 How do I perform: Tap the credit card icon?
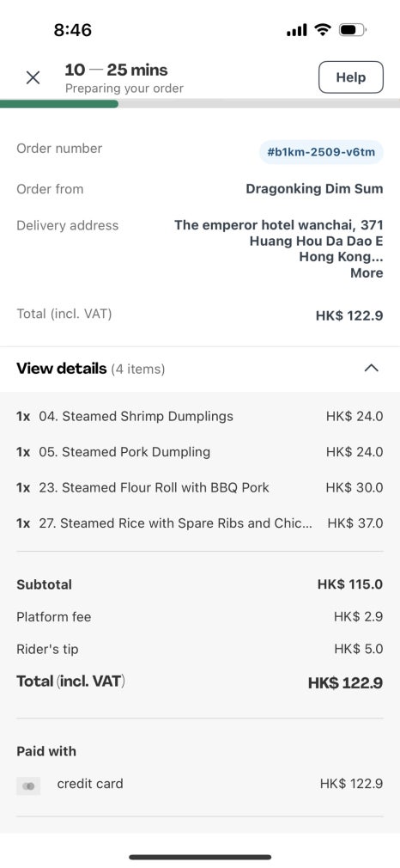28,785
